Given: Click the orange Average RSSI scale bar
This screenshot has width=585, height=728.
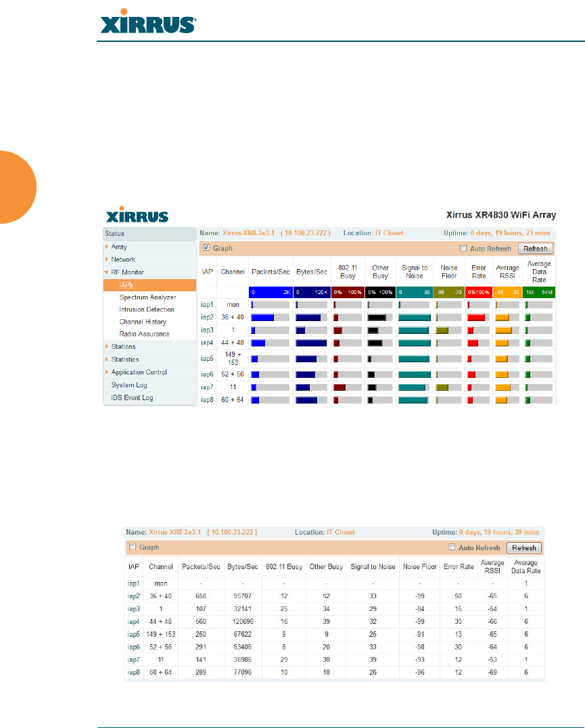Looking at the screenshot, I should coord(507,292).
